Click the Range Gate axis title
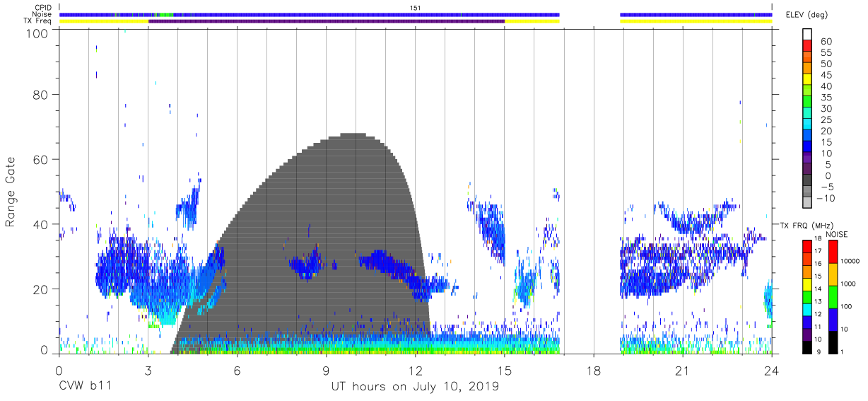 (11, 192)
